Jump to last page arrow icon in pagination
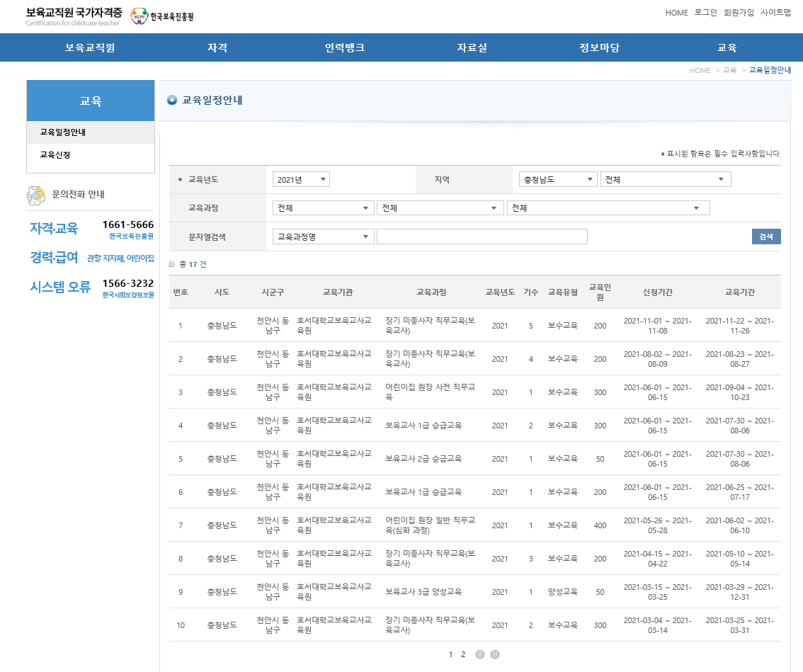 coord(495,654)
